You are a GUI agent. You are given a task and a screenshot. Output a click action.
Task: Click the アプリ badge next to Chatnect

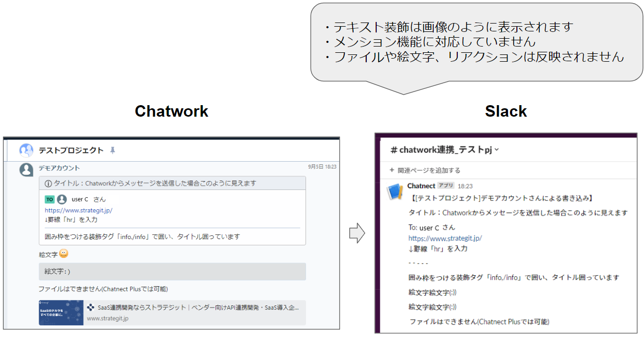446,186
